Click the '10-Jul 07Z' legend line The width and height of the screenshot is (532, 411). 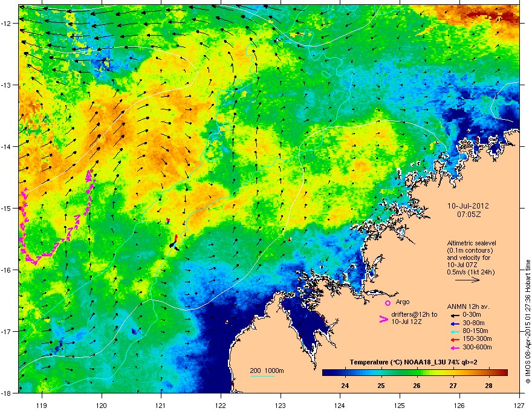tap(462, 265)
